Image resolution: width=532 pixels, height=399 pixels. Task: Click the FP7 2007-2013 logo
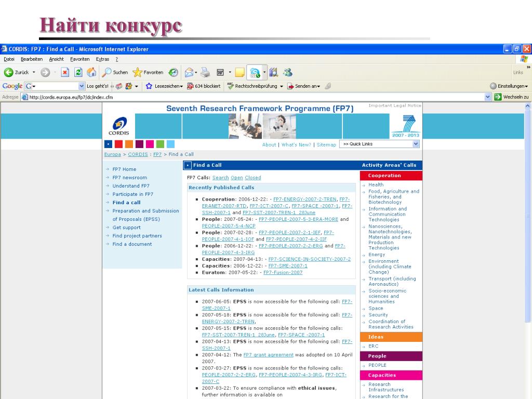tap(405, 126)
